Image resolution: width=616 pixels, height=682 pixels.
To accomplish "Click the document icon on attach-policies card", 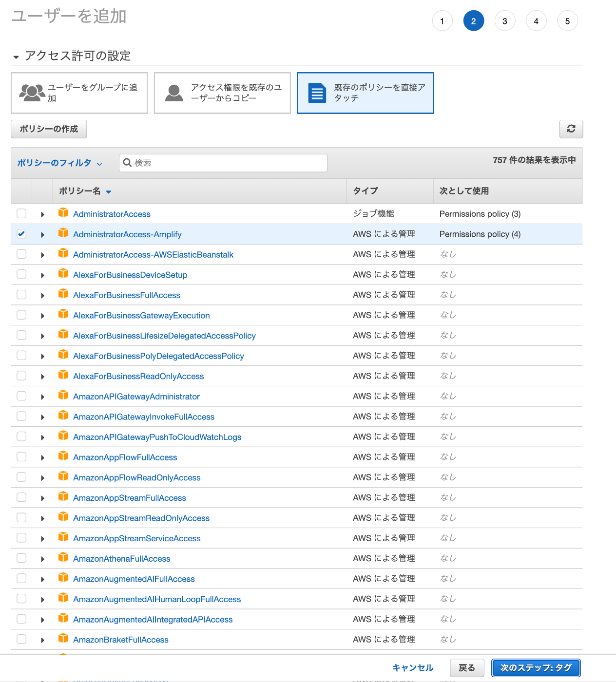I will click(x=317, y=93).
